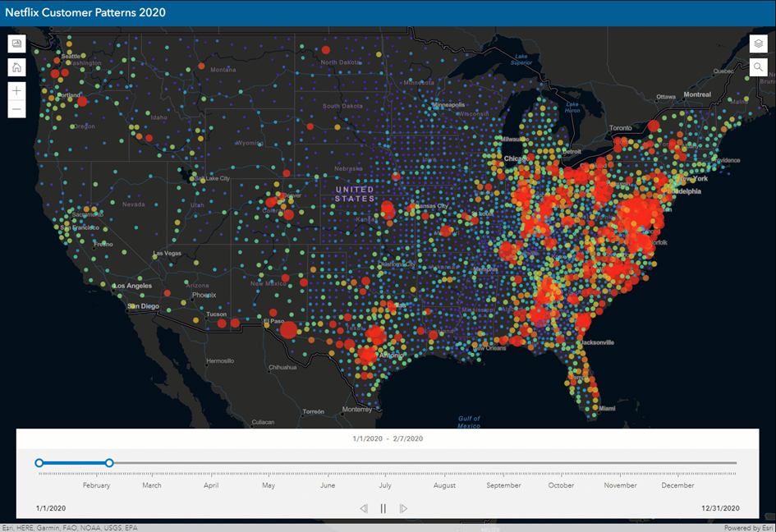Step to previous time interval
The image size is (776, 532).
click(x=364, y=508)
